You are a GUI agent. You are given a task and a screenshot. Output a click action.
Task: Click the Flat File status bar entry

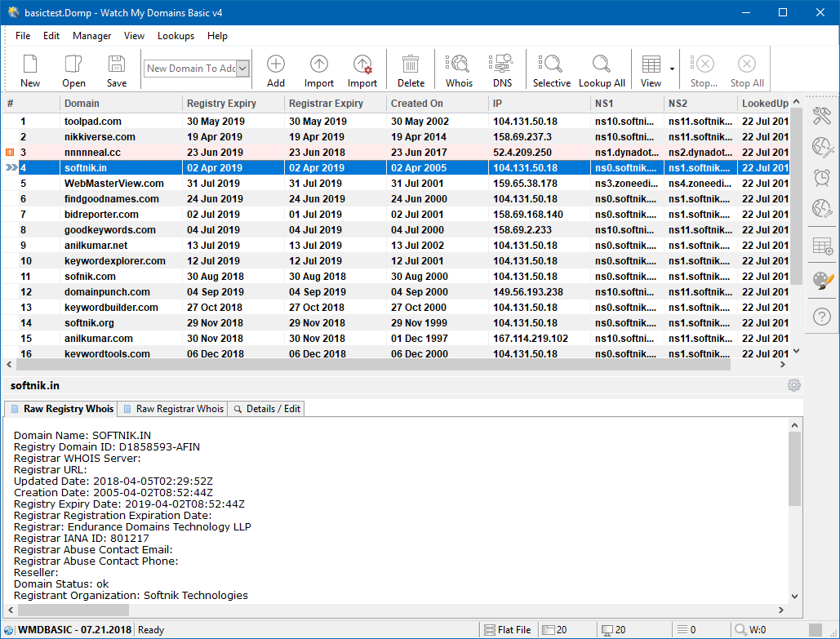[x=507, y=630]
